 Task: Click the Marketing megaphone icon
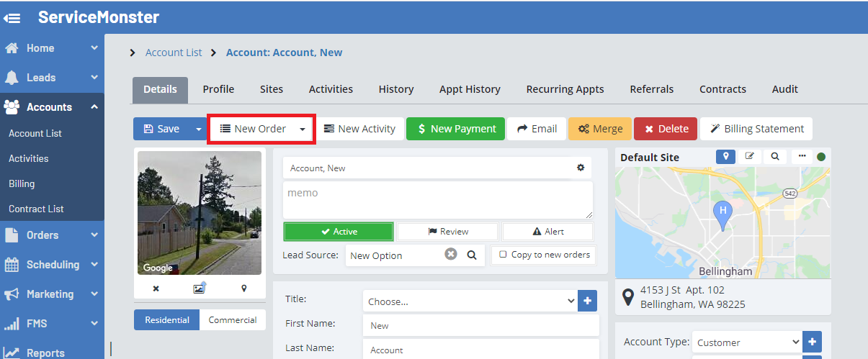(12, 294)
